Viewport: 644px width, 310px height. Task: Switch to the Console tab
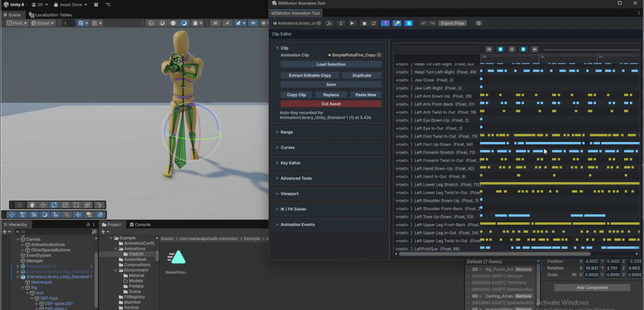140,225
